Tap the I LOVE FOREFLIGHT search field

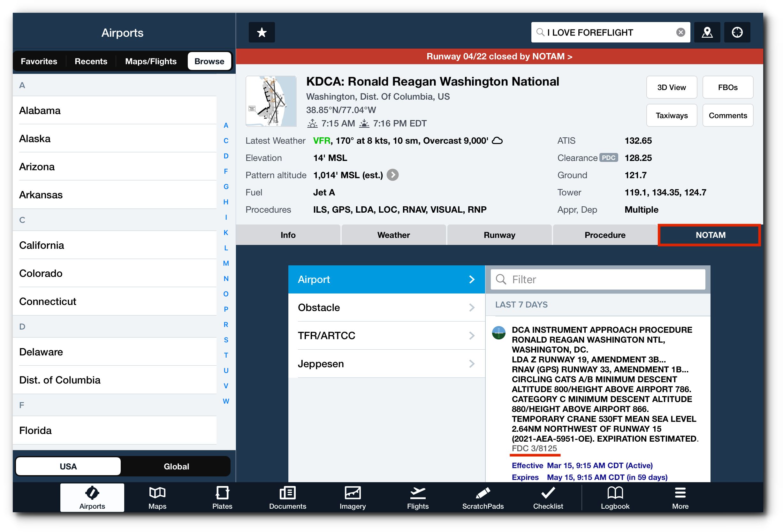click(611, 32)
